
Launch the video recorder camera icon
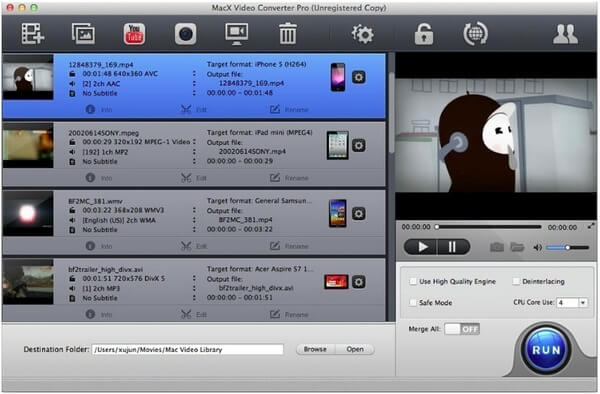click(x=186, y=34)
